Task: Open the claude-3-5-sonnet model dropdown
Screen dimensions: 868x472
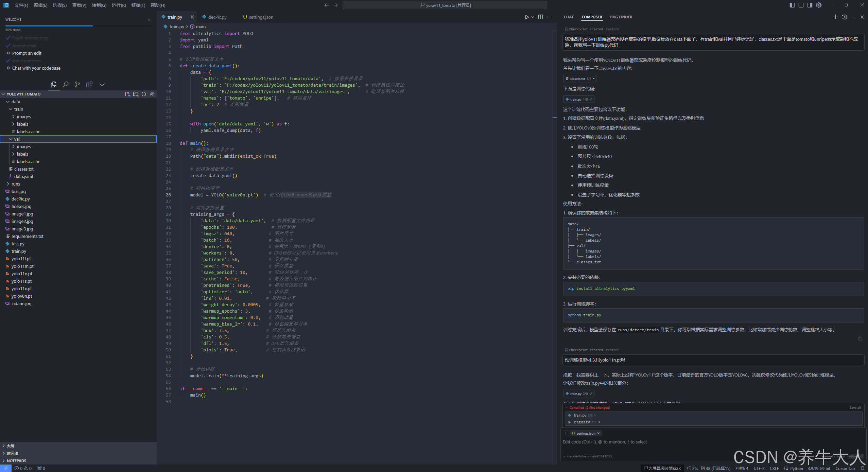Action: (588, 456)
